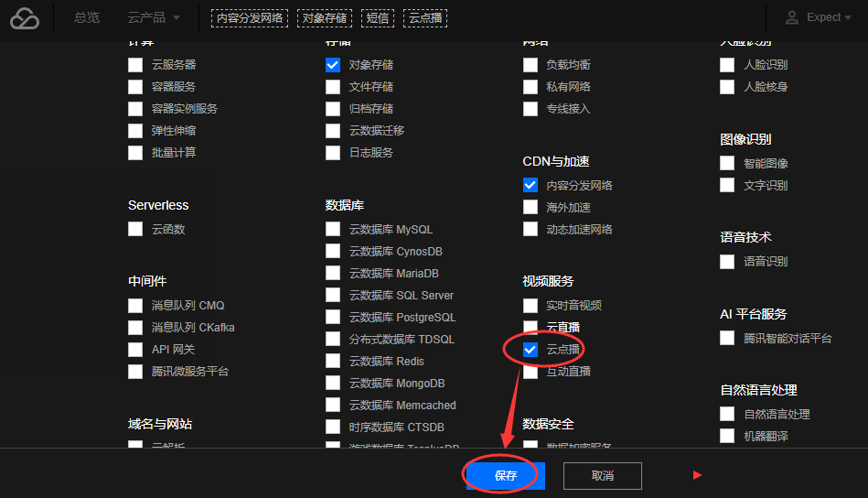Click the blue 保存 button
The image size is (868, 498).
point(506,476)
